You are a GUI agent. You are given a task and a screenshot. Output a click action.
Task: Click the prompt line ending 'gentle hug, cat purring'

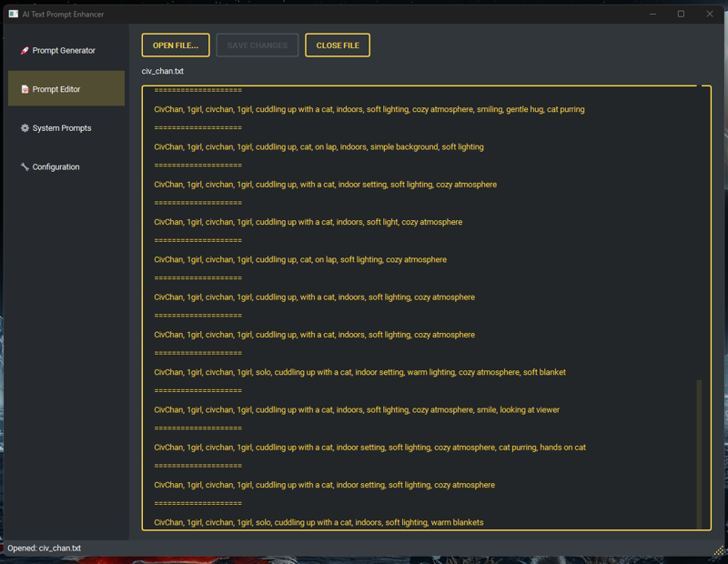click(x=369, y=109)
